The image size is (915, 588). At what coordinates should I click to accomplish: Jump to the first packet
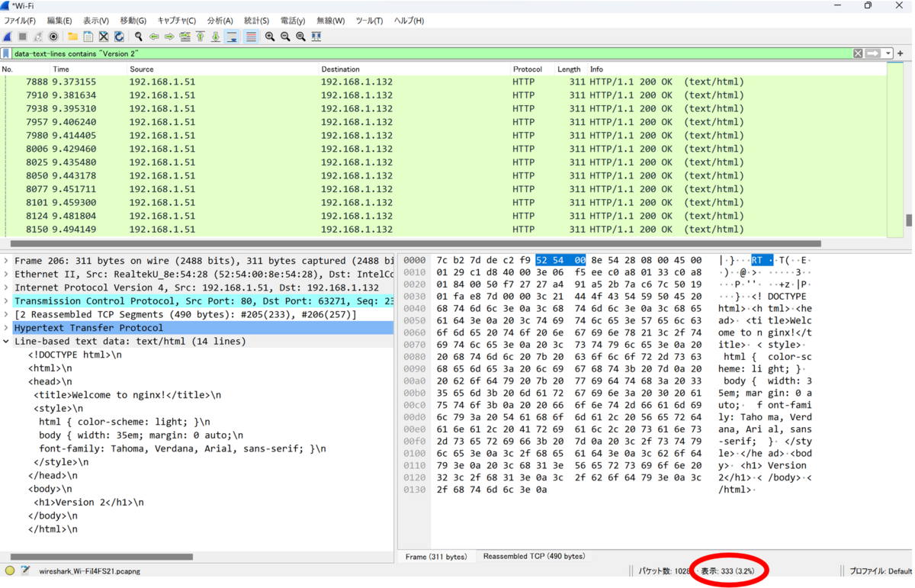tap(200, 36)
